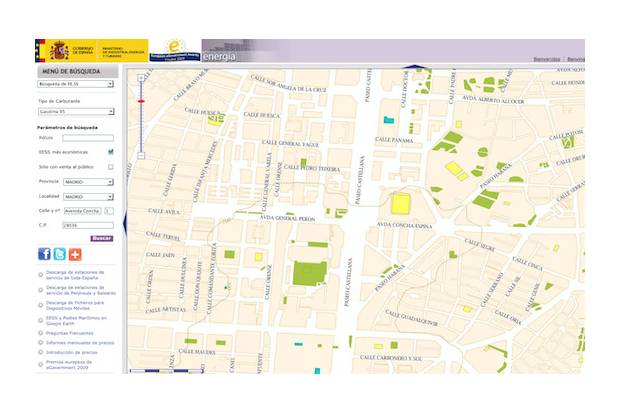
Task: Click the CALLE PANAMA street label
Action: click(x=394, y=140)
